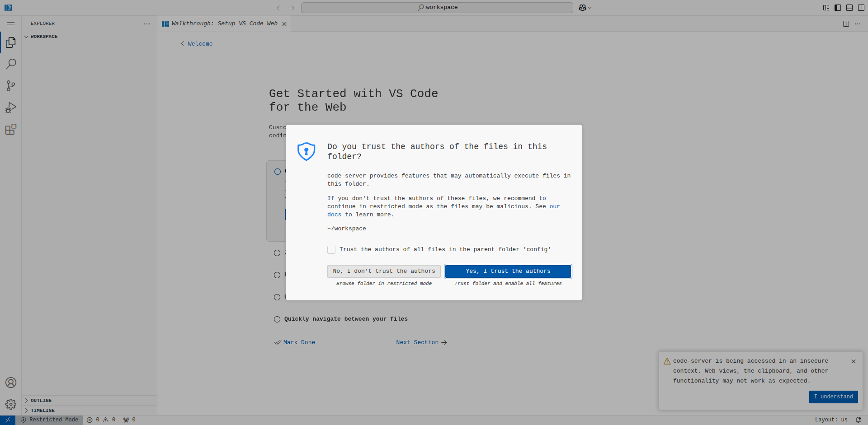Open the Search view icon
Image resolution: width=868 pixels, height=425 pixels.
click(x=11, y=64)
